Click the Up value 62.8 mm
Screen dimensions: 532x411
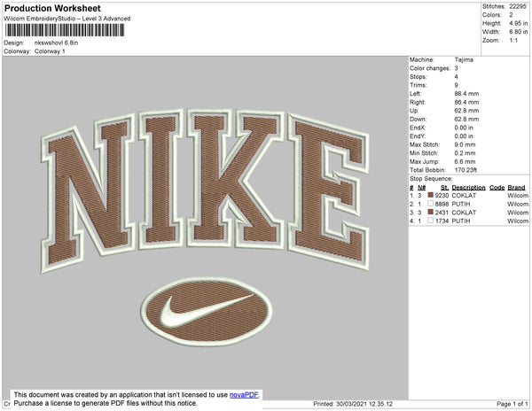pos(466,111)
